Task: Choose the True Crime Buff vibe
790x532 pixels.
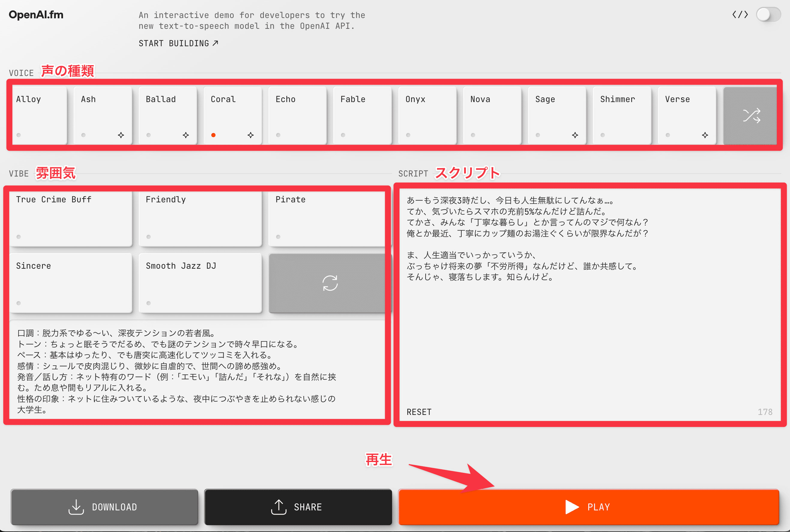Action: [71, 218]
